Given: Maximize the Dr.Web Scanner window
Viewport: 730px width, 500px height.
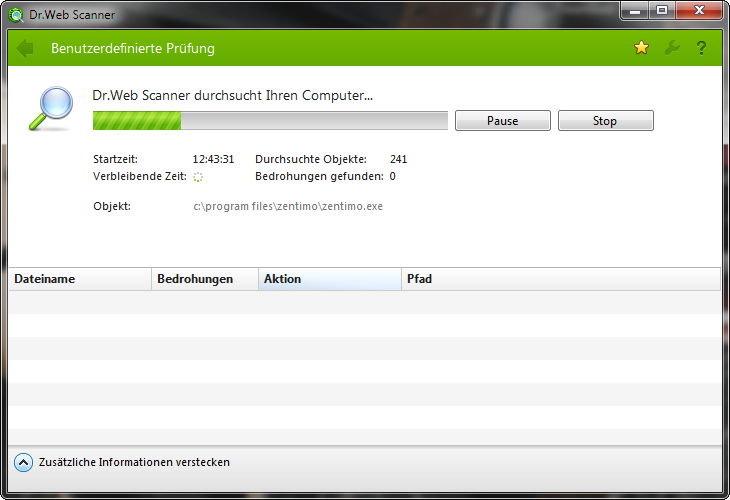Looking at the screenshot, I should (x=662, y=11).
